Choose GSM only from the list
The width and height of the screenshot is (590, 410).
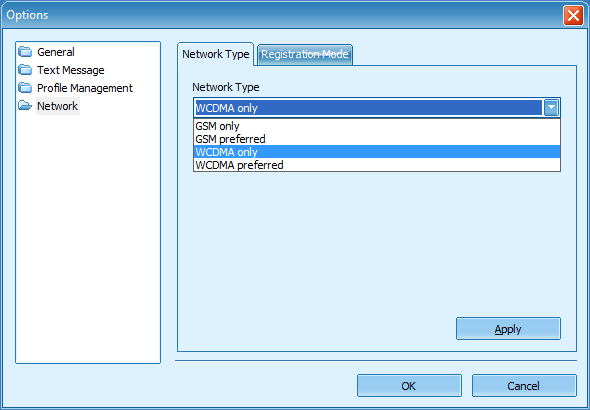(x=377, y=126)
